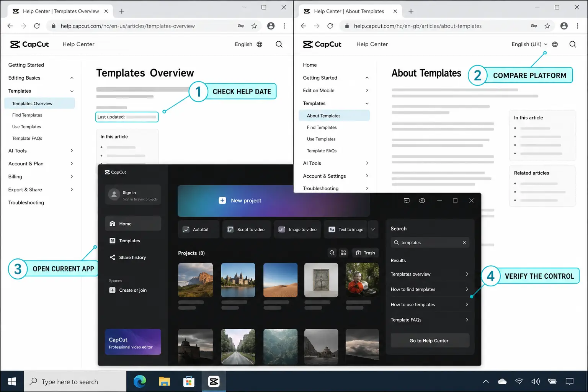Click Sign in in CapCut app
This screenshot has width=588, height=392.
[x=133, y=195]
